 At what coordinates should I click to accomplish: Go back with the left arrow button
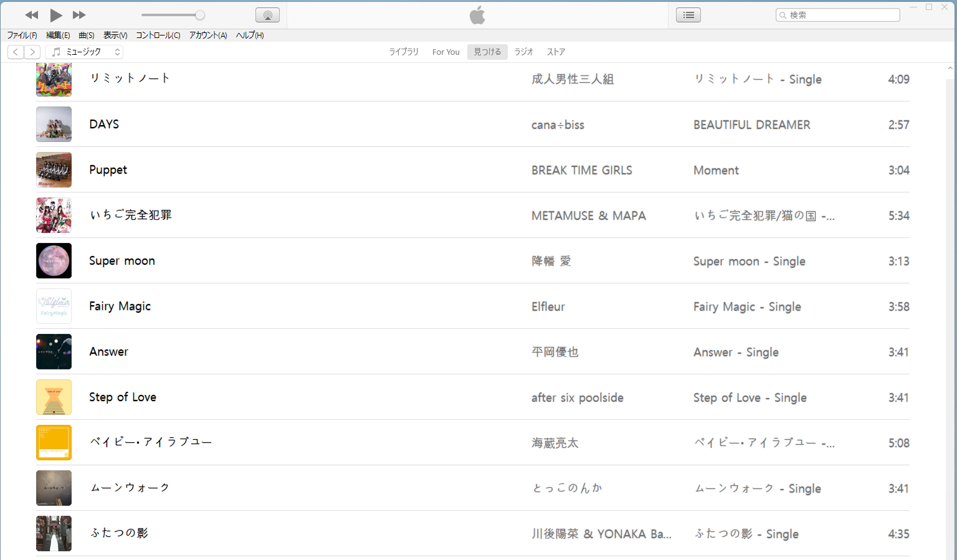click(x=16, y=52)
